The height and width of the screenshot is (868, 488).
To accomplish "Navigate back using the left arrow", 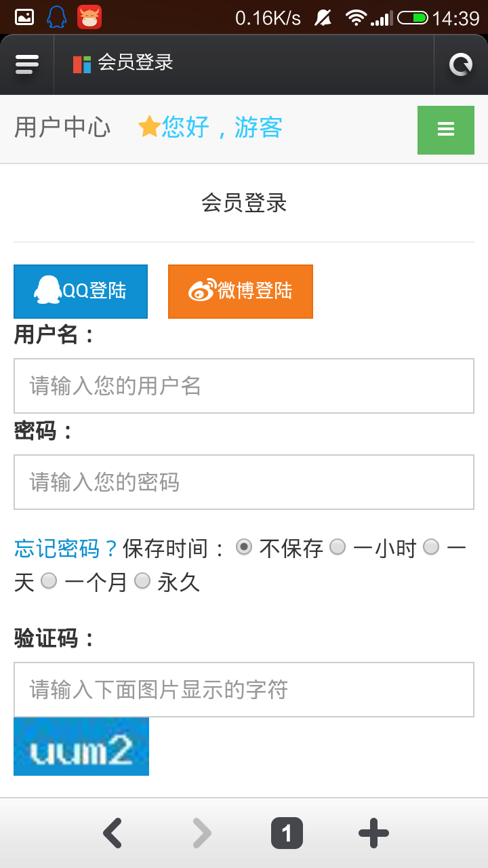I will pos(113,833).
